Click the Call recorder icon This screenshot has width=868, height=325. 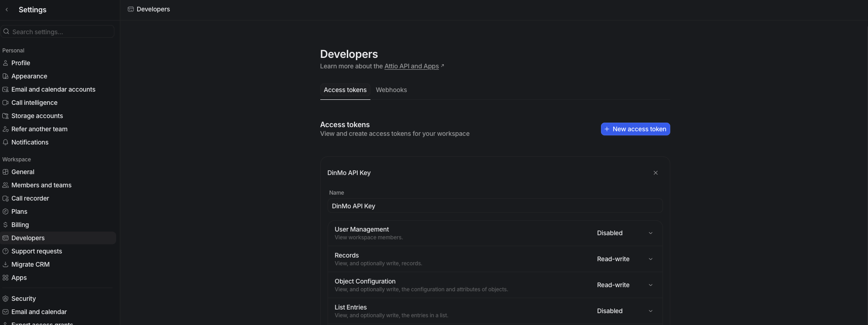point(5,198)
